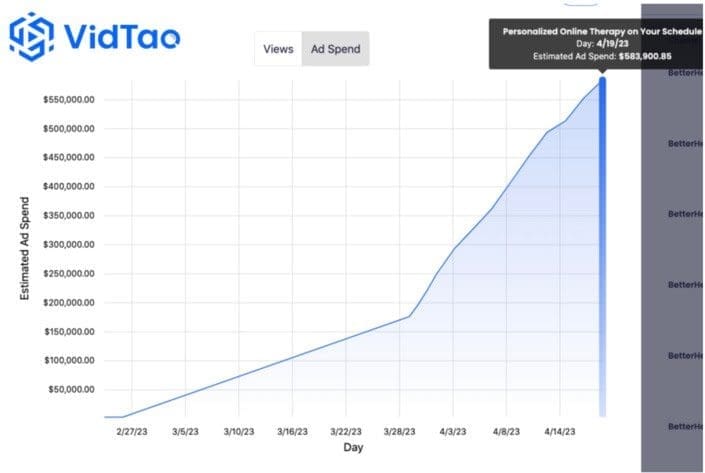Click the $300,000.00 y-axis label

pos(69,245)
